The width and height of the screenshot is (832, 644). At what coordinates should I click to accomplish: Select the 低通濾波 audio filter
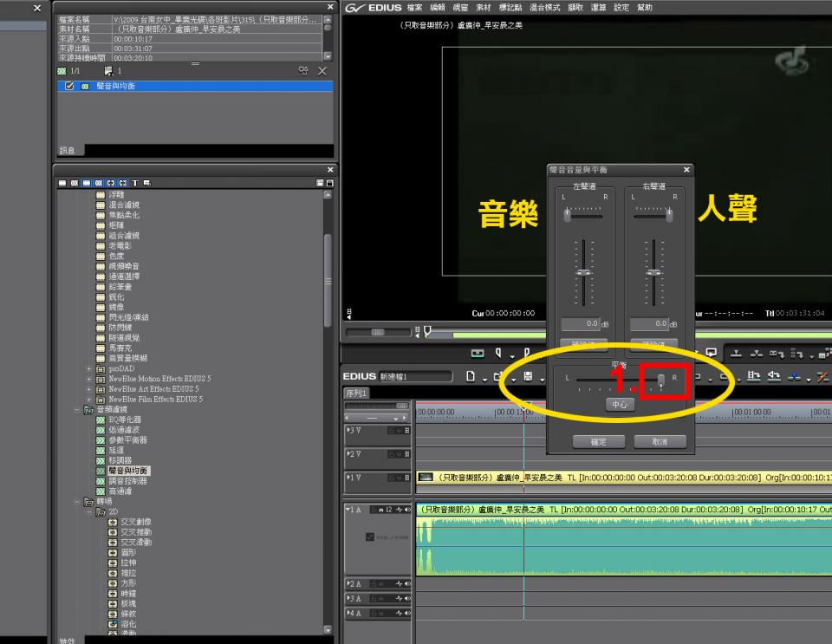[118, 430]
